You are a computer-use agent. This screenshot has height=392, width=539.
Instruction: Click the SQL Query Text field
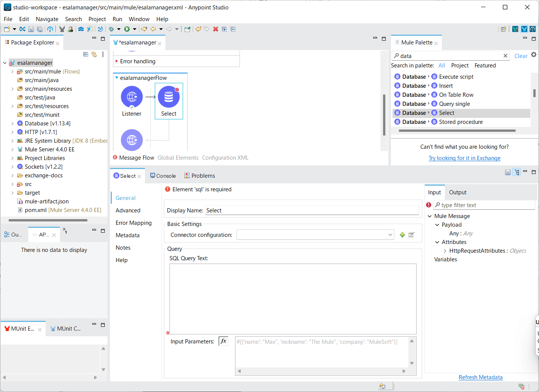point(293,299)
